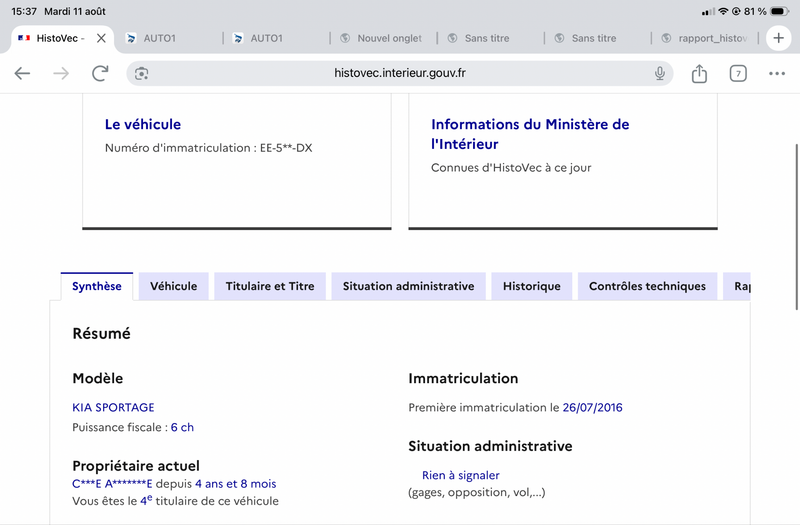Open the Titulaire et Titre tab
The height and width of the screenshot is (525, 800).
point(270,286)
